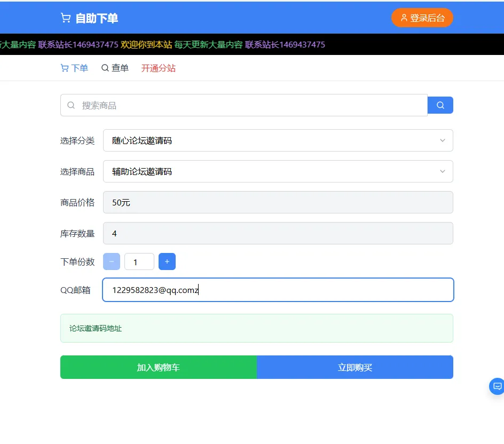
Task: Click the magnifier icon inside the search box
Action: point(71,105)
